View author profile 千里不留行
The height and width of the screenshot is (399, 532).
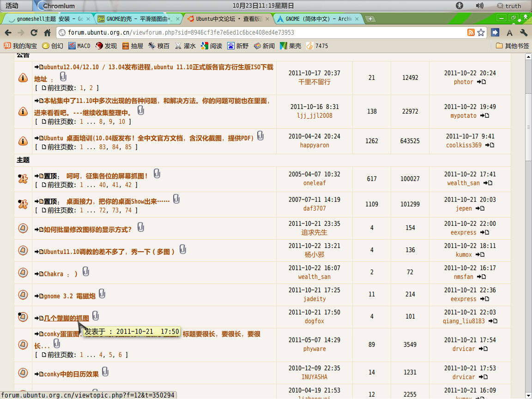click(314, 82)
